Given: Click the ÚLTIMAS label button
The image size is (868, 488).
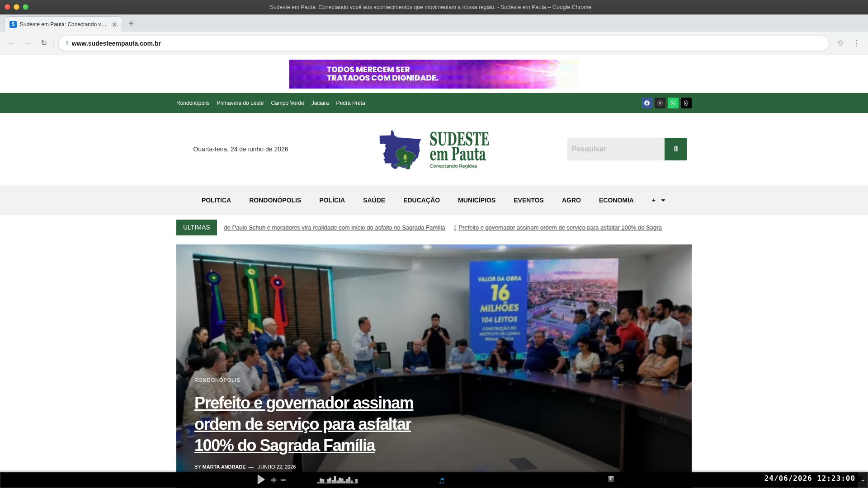Looking at the screenshot, I should coord(197,228).
